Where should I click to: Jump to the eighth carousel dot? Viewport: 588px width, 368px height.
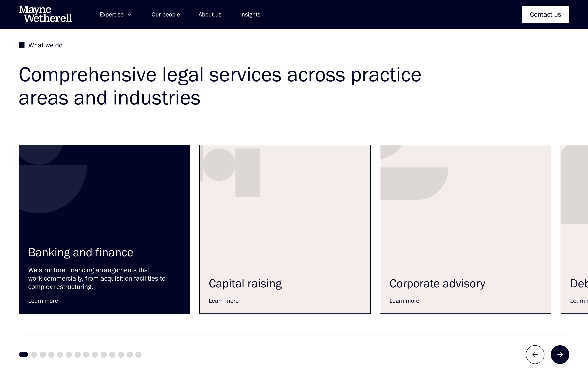[86, 355]
